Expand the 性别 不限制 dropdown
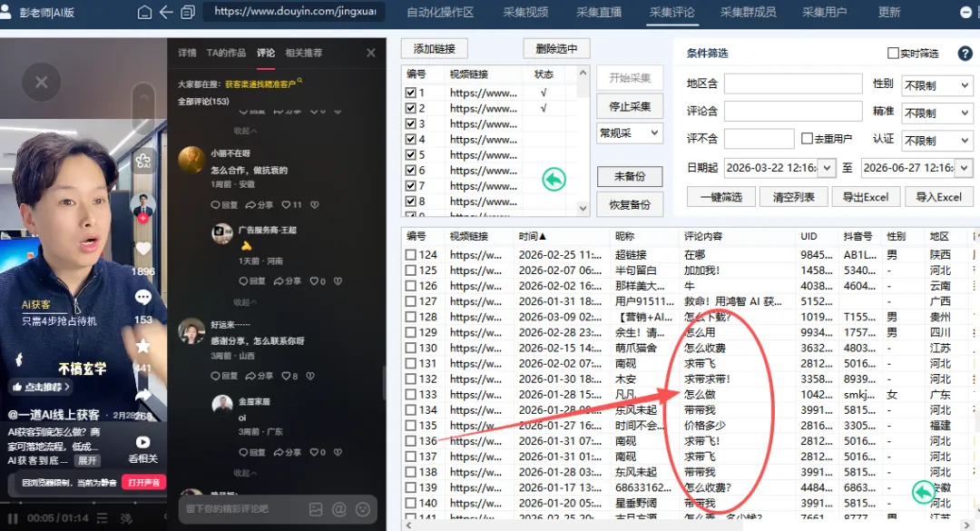 [936, 84]
